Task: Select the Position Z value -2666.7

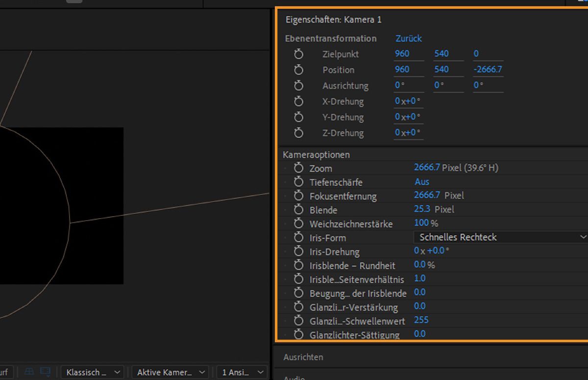Action: [488, 70]
